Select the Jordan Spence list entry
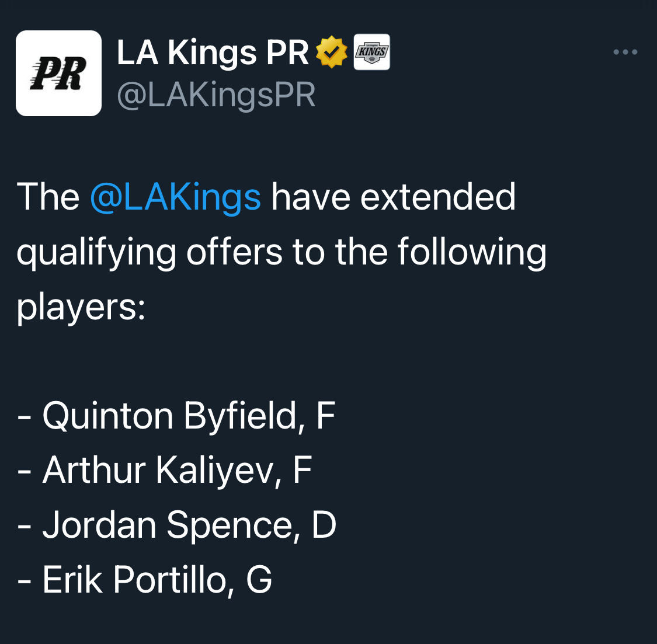This screenshot has width=657, height=644. coord(177,525)
